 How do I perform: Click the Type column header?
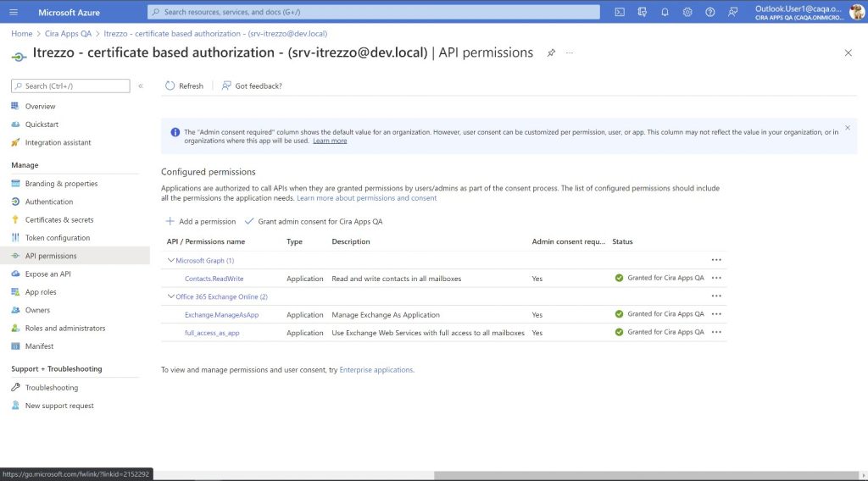(294, 241)
